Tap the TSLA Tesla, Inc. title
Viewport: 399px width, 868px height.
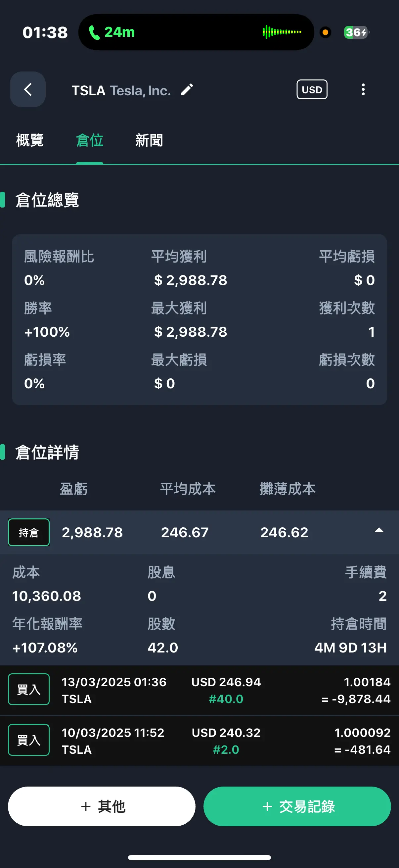tap(121, 90)
